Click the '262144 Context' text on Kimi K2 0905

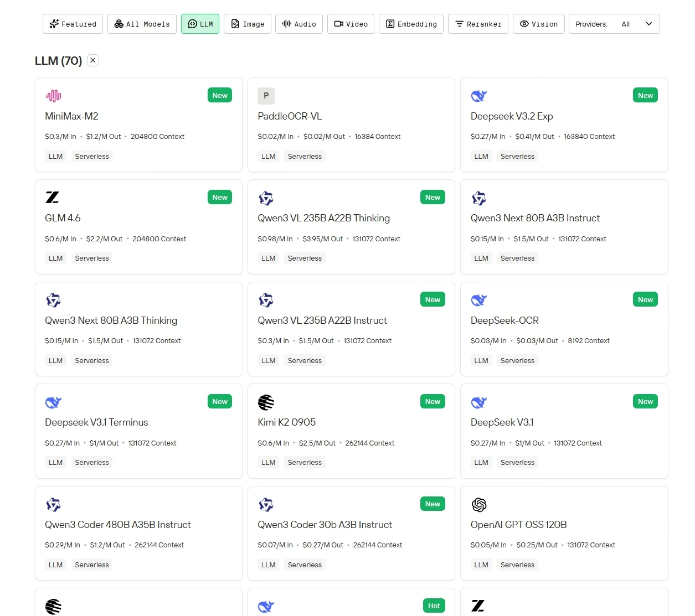[x=370, y=443]
